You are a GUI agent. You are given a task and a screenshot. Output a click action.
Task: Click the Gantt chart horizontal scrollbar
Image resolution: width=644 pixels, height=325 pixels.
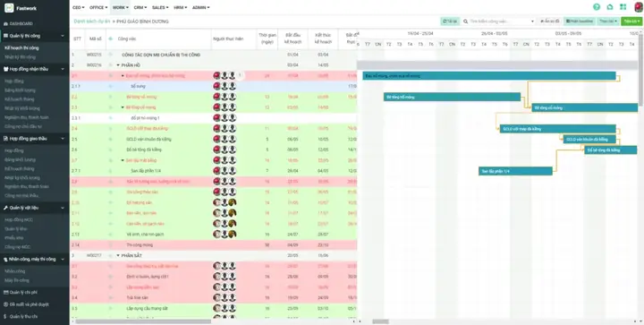pyautogui.click(x=380, y=321)
